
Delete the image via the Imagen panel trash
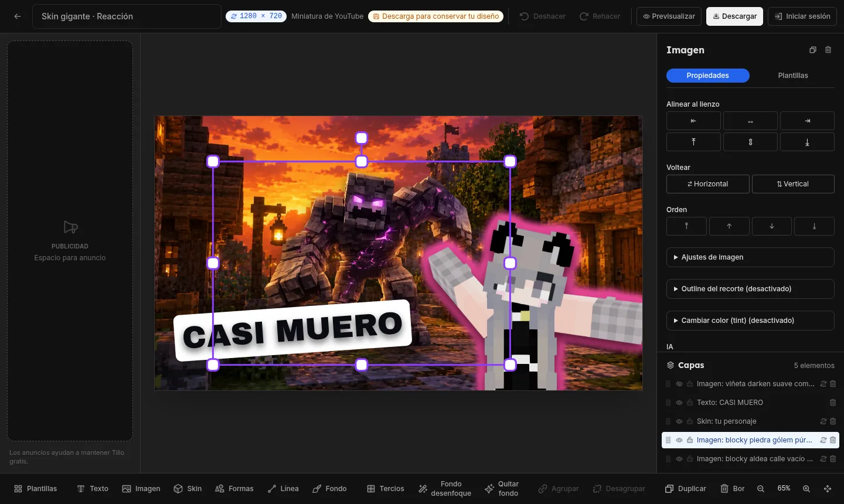(x=828, y=50)
